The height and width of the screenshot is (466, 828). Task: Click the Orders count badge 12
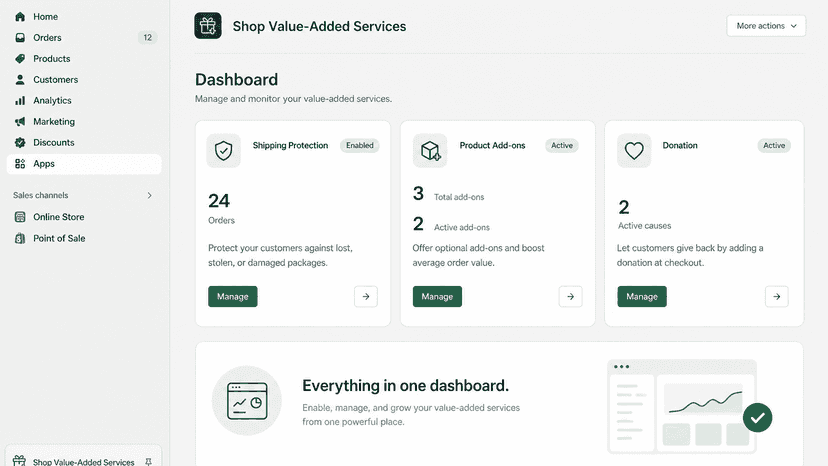click(147, 38)
